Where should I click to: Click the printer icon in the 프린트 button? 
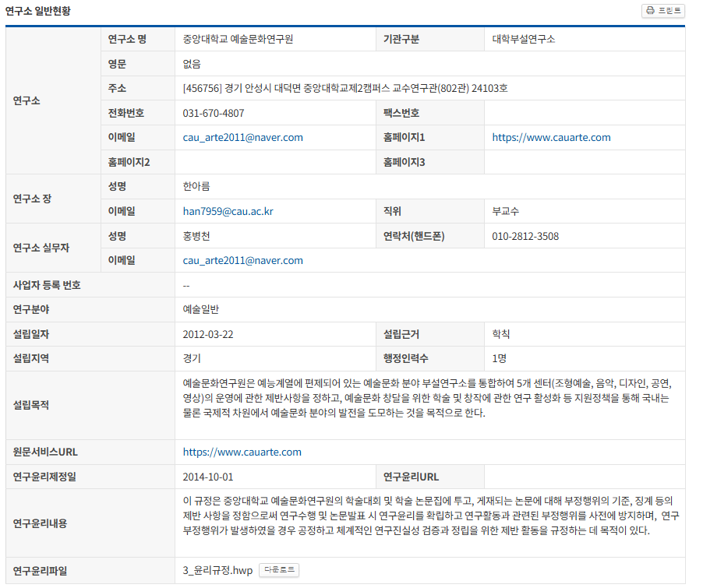651,10
